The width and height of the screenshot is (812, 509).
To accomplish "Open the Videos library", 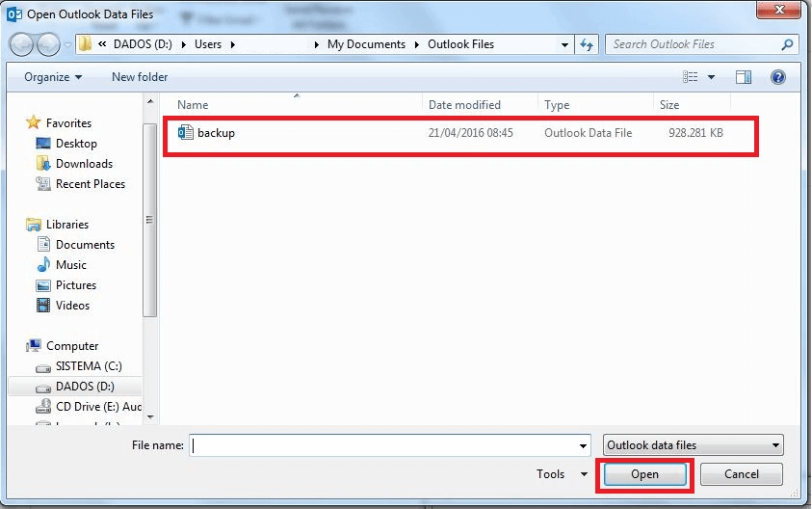I will (72, 305).
